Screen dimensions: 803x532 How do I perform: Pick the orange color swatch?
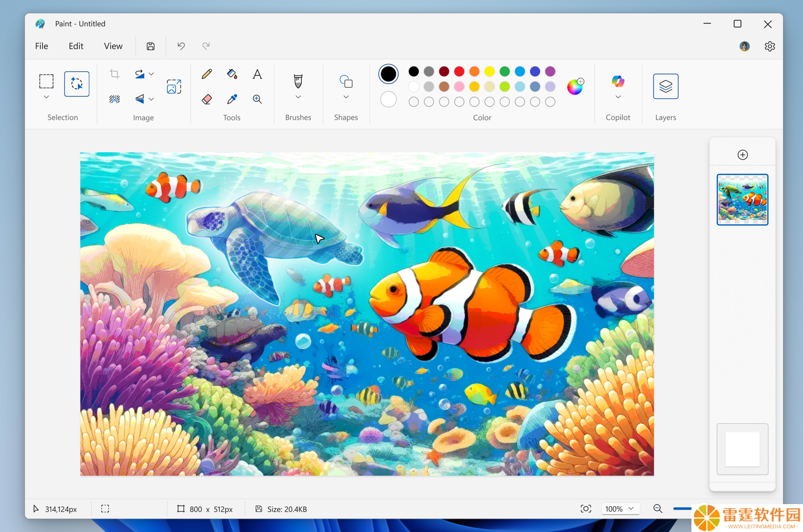click(474, 71)
